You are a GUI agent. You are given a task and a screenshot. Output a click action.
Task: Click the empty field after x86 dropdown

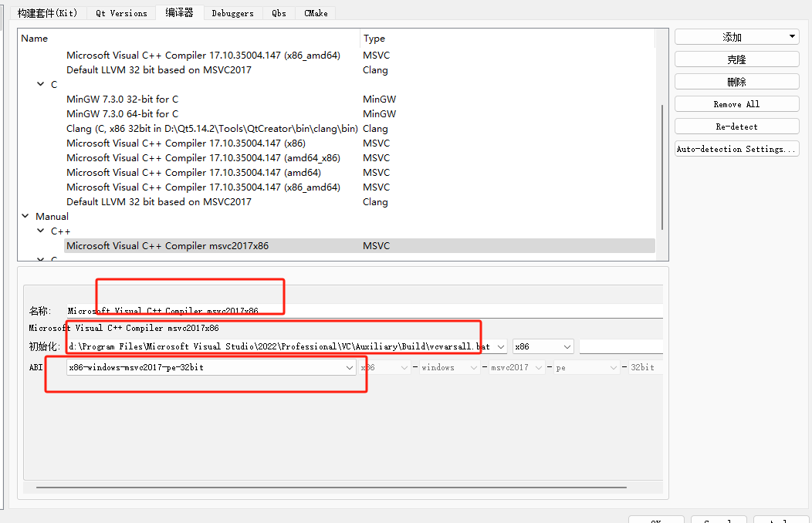pyautogui.click(x=621, y=346)
